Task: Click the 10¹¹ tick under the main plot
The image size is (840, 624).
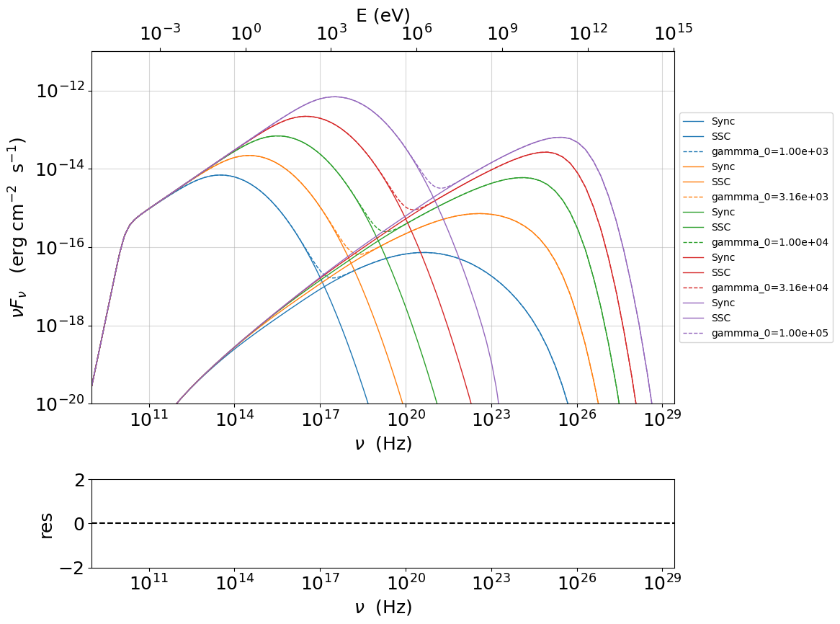Action: click(x=149, y=419)
